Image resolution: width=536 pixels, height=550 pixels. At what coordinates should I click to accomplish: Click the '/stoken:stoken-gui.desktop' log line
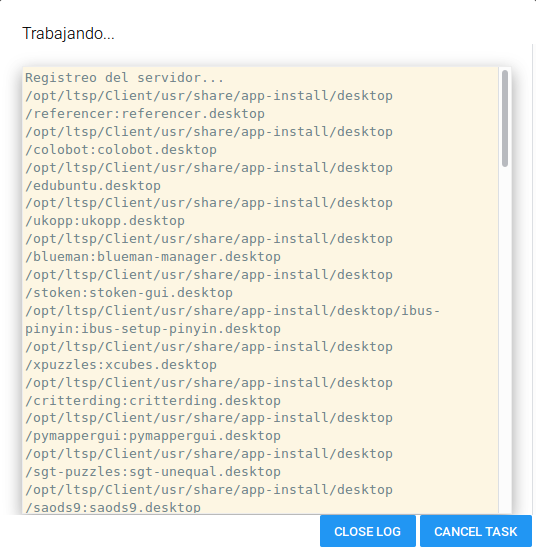pyautogui.click(x=129, y=293)
